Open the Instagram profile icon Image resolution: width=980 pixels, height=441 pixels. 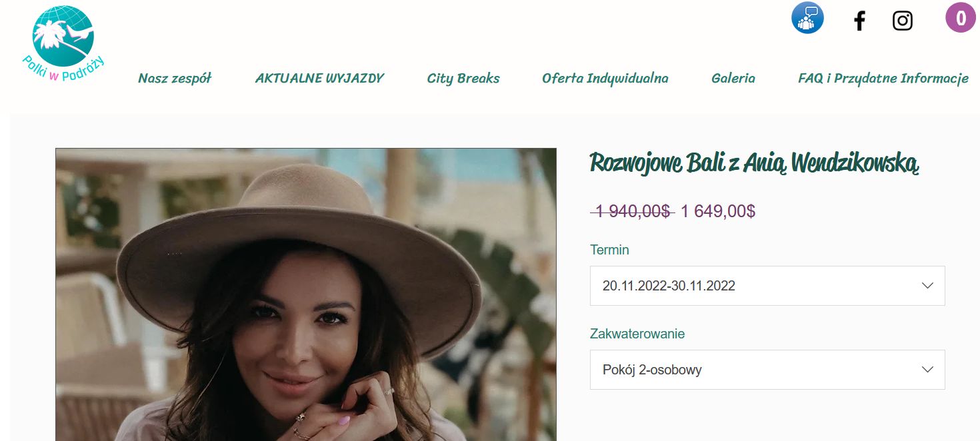click(902, 21)
